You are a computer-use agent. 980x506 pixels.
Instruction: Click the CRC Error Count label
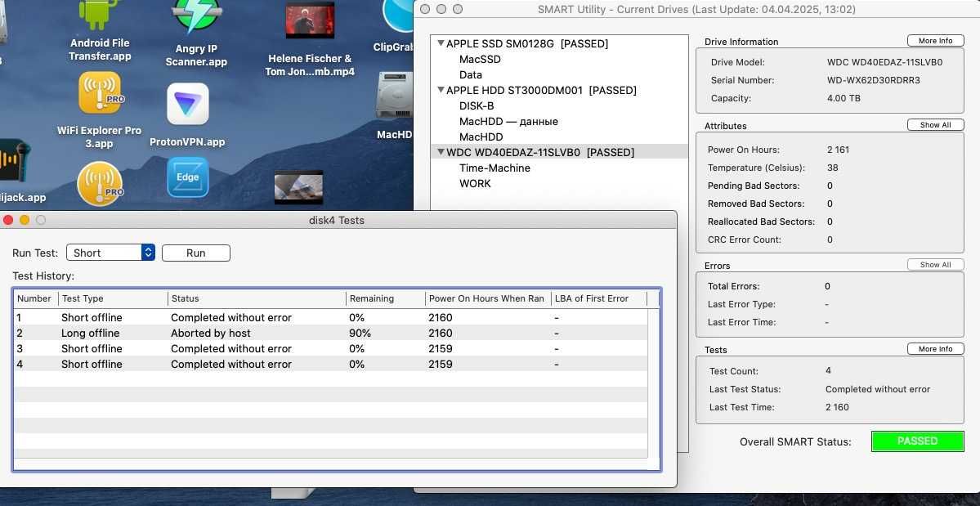(x=745, y=240)
